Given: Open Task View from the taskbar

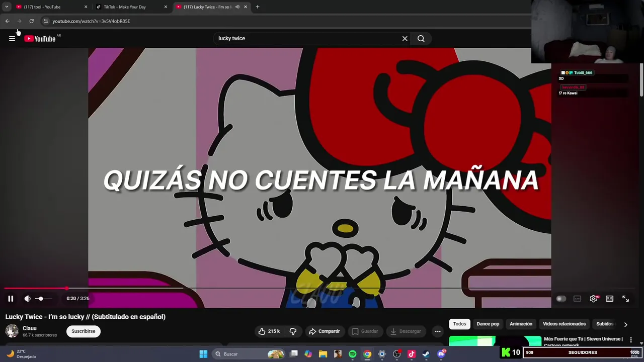Looking at the screenshot, I should pos(294,354).
